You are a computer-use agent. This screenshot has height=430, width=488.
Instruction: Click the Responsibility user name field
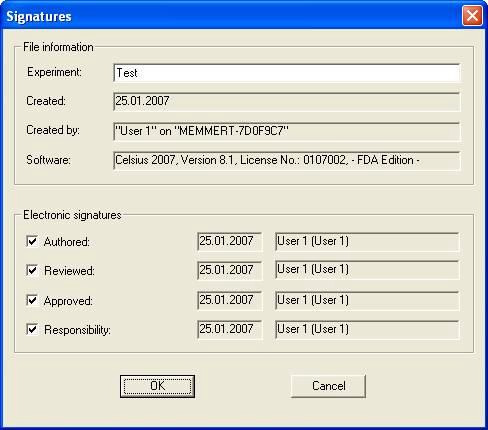pos(367,329)
